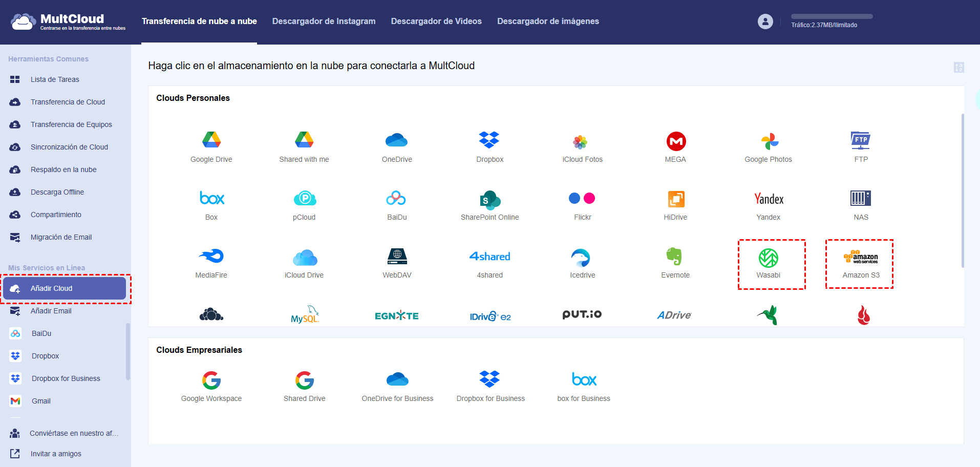
Task: Connect MediaFire cloud
Action: click(x=211, y=263)
